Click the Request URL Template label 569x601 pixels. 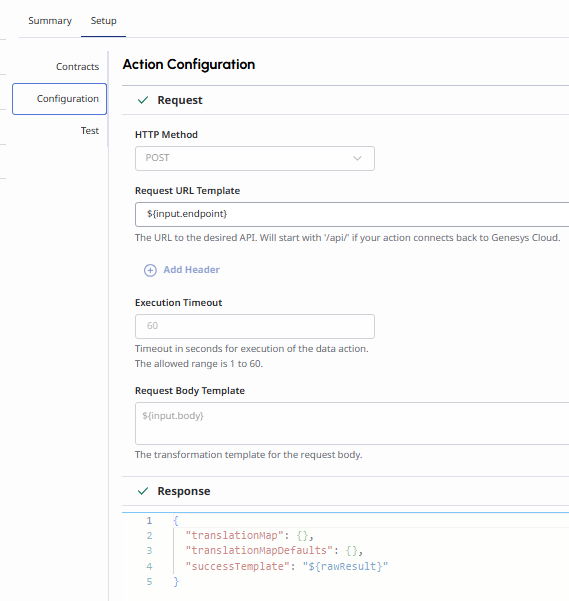tap(187, 190)
